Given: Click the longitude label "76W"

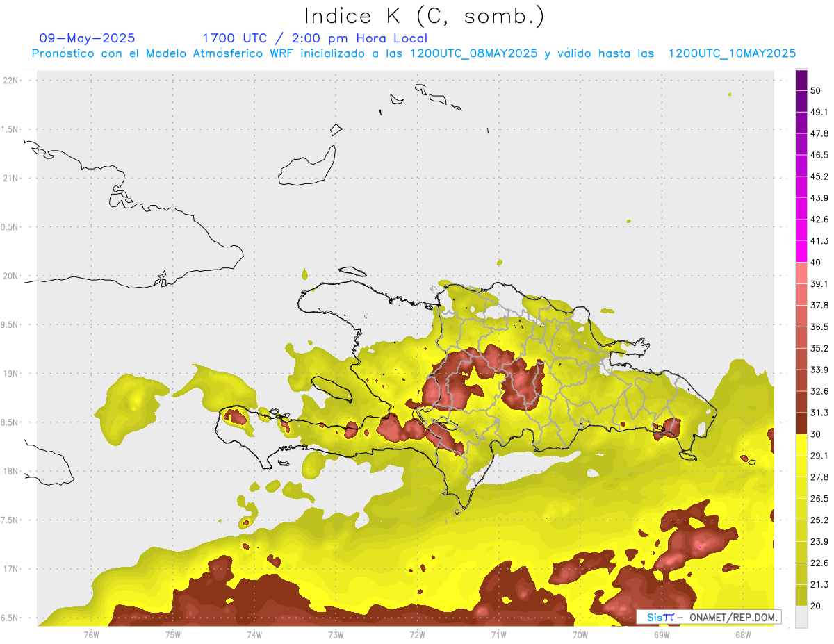Looking at the screenshot, I should 91,635.
